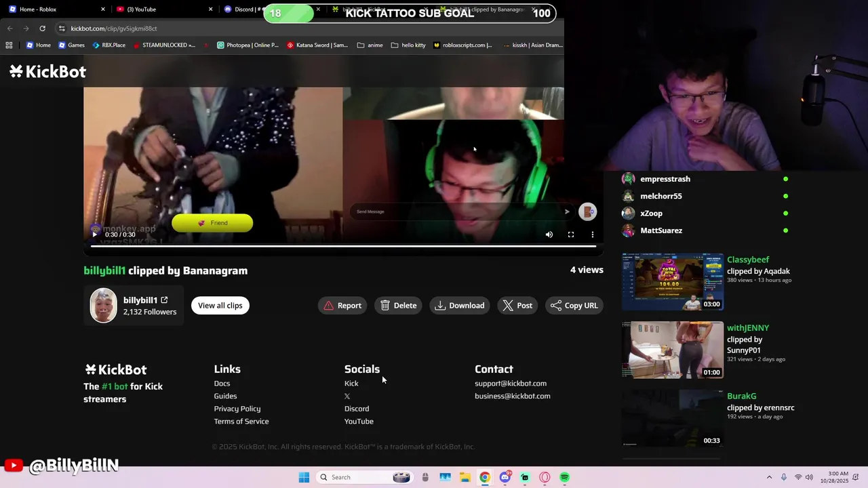Screen dimensions: 868x488
Task: Open the Docs footer link
Action: (x=222, y=384)
